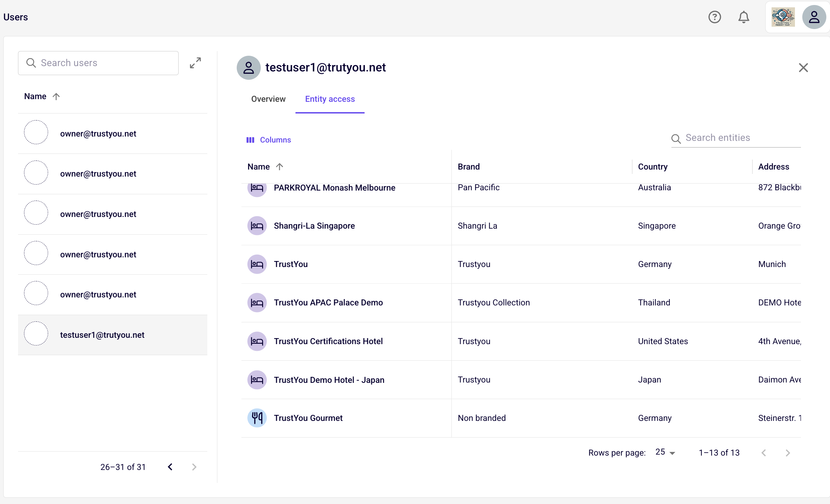
Task: Open the TrustYou Certifications Hotel row
Action: 521,341
